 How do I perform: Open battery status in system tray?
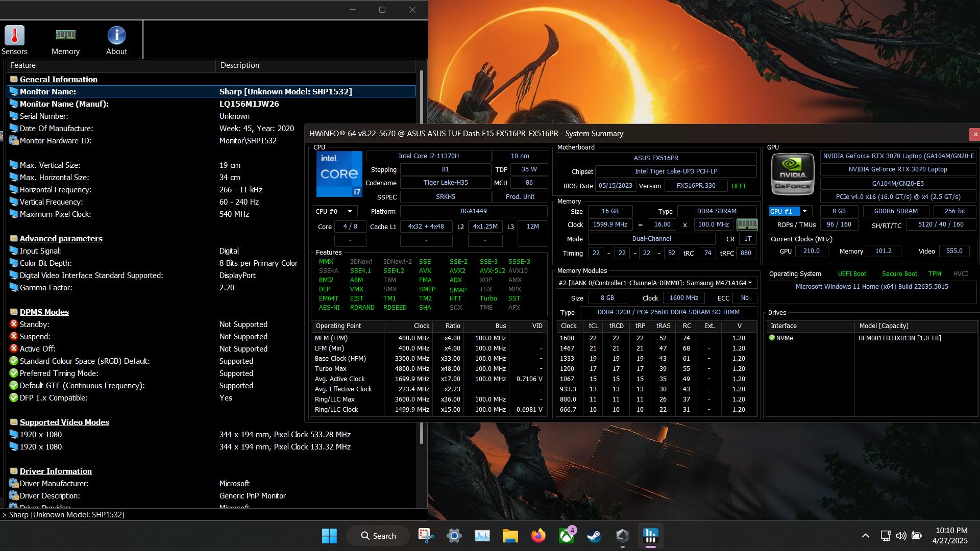[917, 536]
